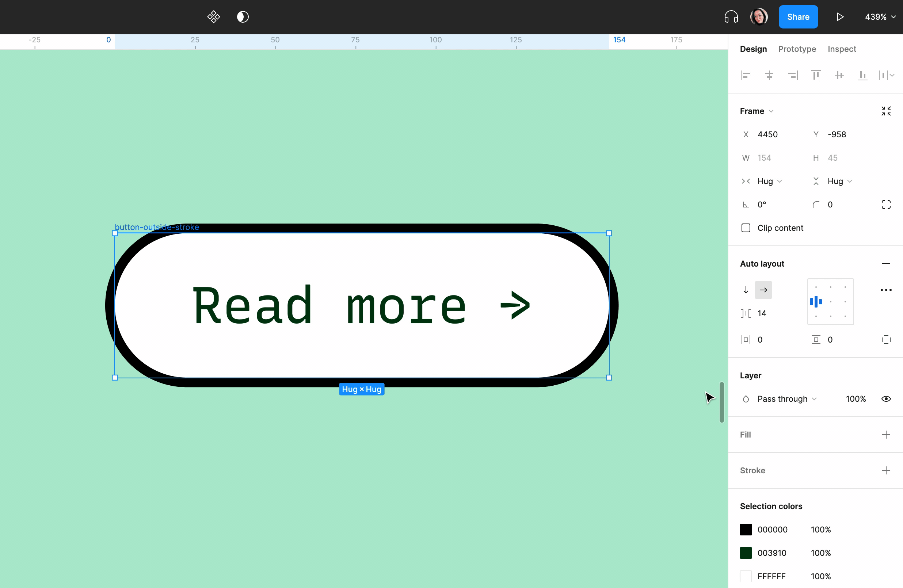The image size is (903, 588).
Task: Toggle the contrast mask icon in the toolbar
Action: point(243,17)
